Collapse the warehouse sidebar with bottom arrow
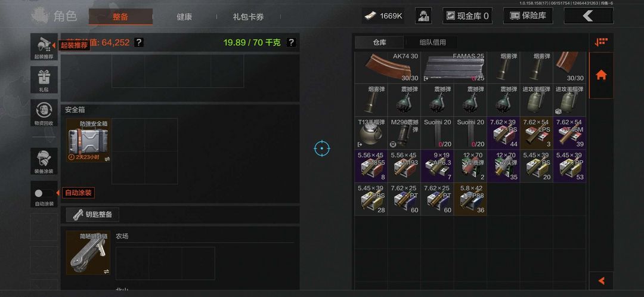This screenshot has height=297, width=644. (x=601, y=281)
